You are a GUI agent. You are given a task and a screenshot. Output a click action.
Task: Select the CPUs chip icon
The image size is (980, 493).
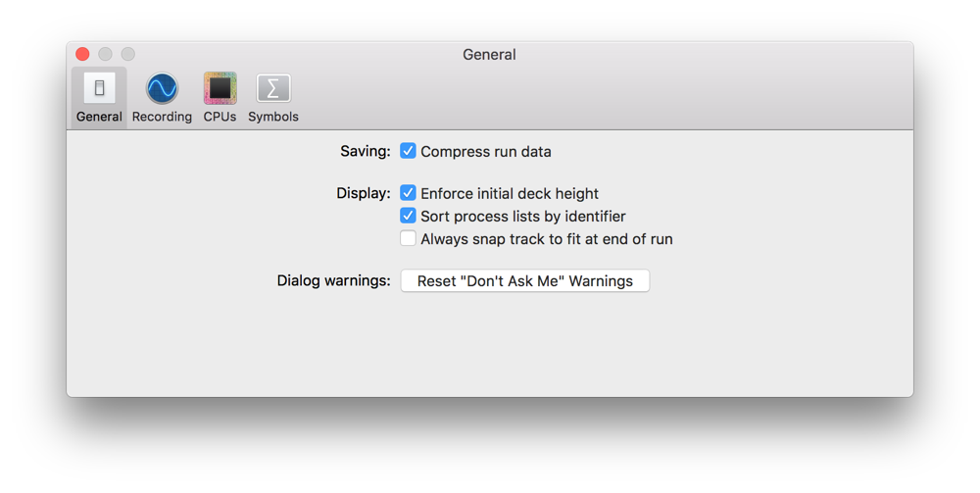pyautogui.click(x=220, y=88)
